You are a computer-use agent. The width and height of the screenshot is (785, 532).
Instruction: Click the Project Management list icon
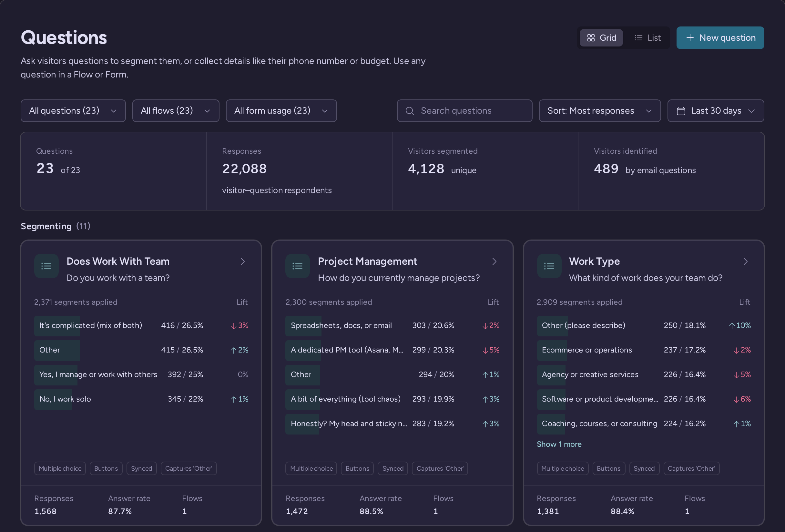tap(298, 266)
